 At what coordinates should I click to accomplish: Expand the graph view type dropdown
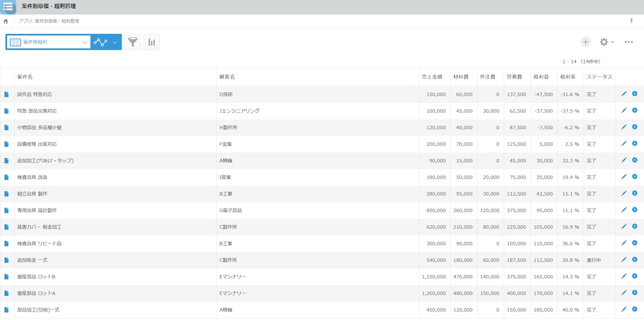(x=106, y=42)
